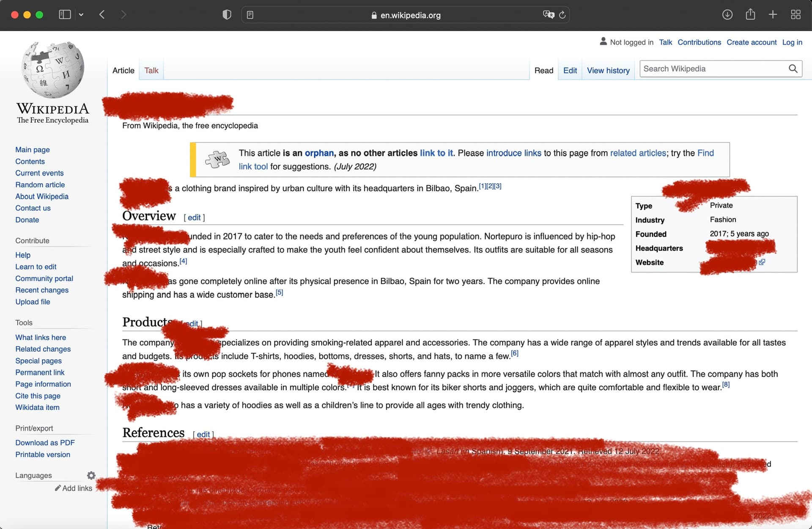Click Download as PDF link
This screenshot has height=529, width=812.
click(x=45, y=443)
